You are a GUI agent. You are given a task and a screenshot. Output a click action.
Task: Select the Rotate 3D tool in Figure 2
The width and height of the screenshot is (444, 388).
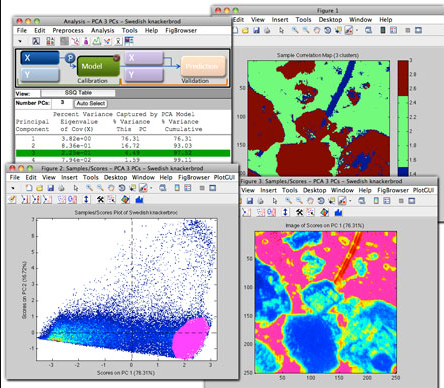(x=122, y=188)
